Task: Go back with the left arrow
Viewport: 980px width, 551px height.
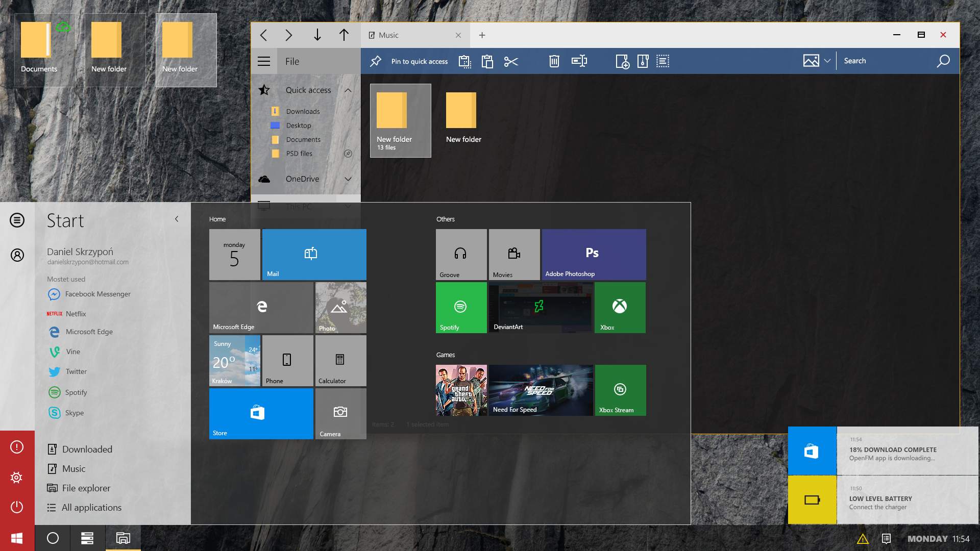Action: [263, 35]
